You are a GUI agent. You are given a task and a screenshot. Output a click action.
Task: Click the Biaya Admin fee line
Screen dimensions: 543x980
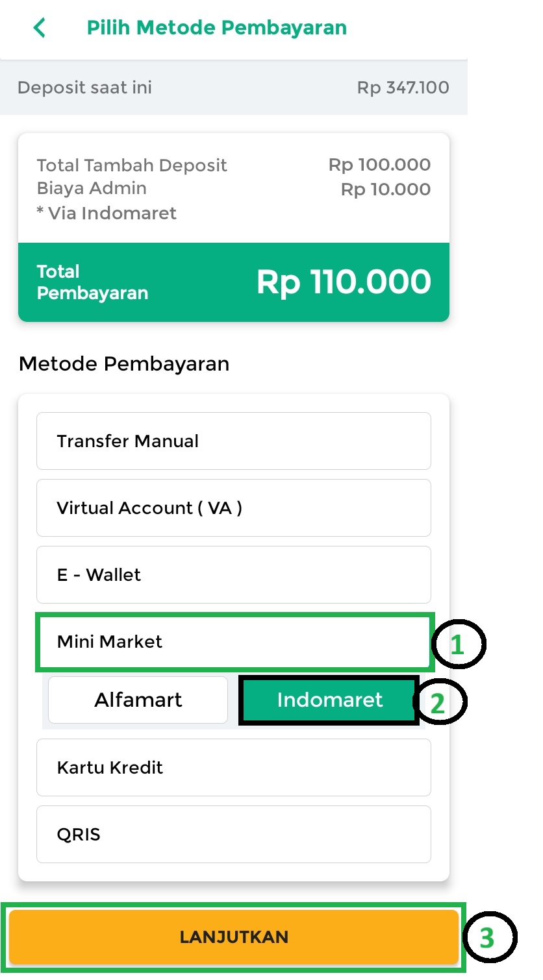pyautogui.click(x=92, y=189)
